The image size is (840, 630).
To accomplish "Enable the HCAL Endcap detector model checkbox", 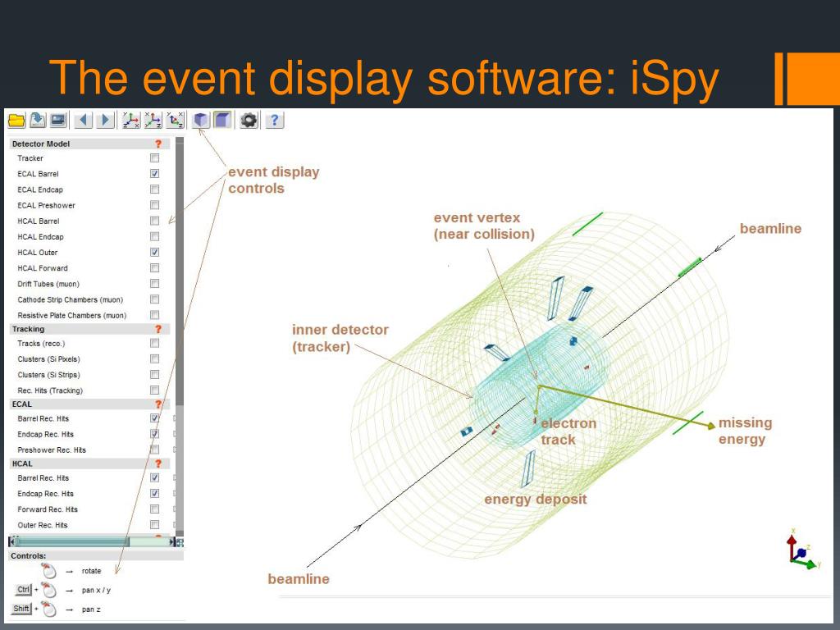I will [x=154, y=236].
